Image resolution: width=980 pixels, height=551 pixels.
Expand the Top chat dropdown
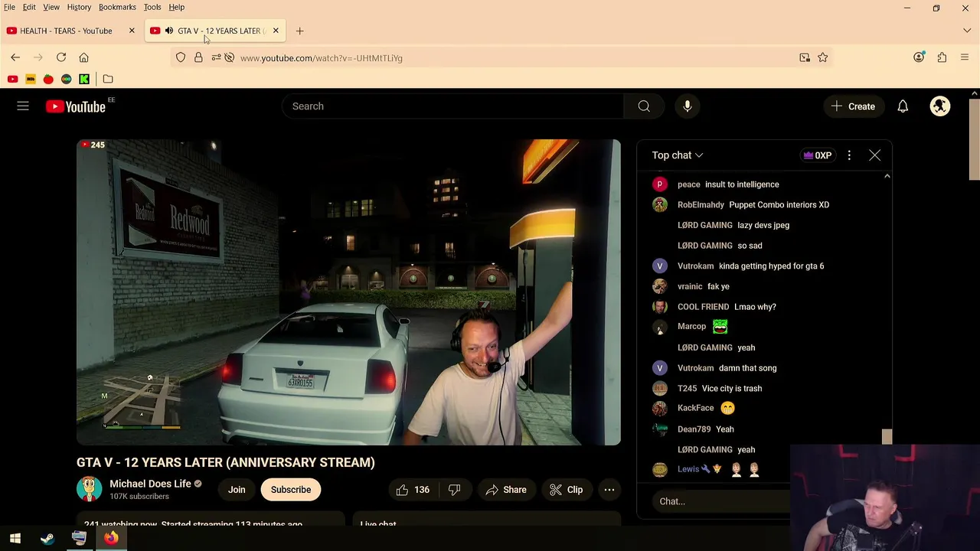point(678,155)
